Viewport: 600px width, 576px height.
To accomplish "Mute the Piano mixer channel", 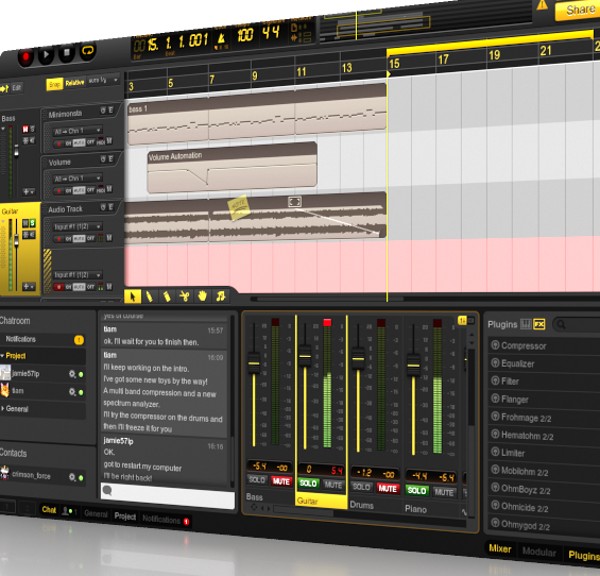I will [x=443, y=490].
